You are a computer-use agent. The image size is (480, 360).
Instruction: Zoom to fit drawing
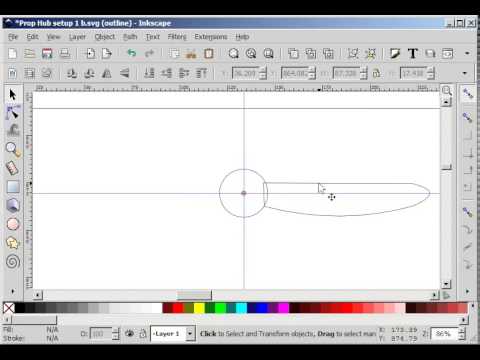tap(251, 54)
